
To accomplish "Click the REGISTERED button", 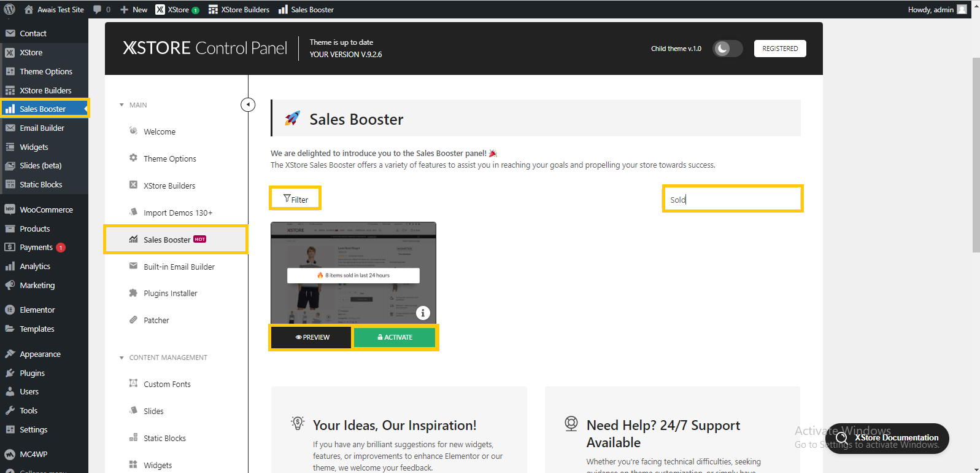I will [x=780, y=49].
